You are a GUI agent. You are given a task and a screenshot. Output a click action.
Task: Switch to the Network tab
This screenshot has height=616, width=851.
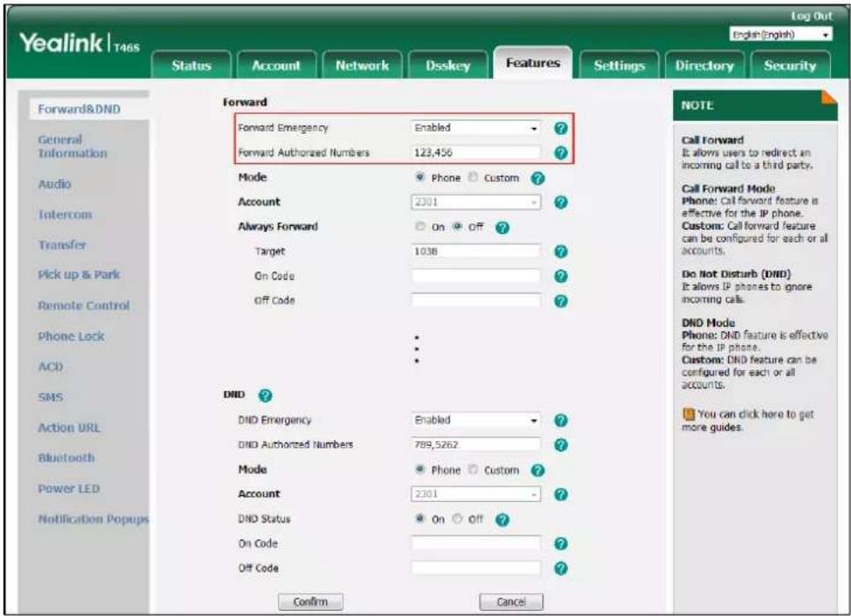click(362, 66)
